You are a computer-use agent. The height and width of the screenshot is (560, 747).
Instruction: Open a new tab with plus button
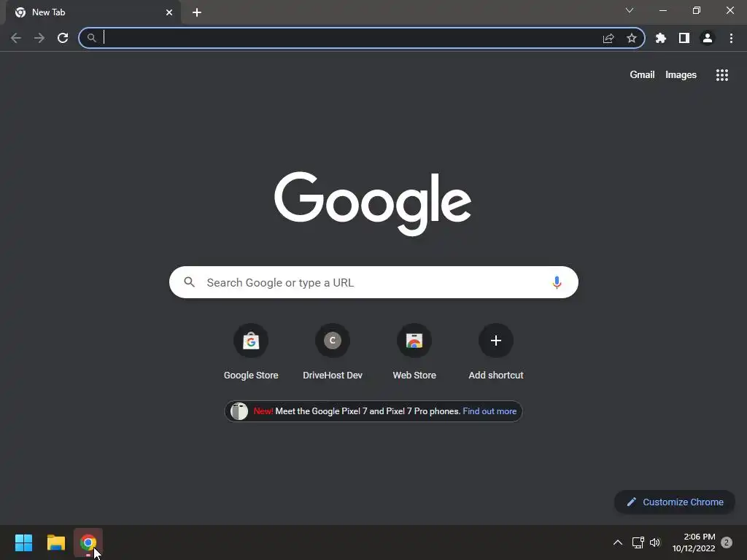click(x=197, y=12)
